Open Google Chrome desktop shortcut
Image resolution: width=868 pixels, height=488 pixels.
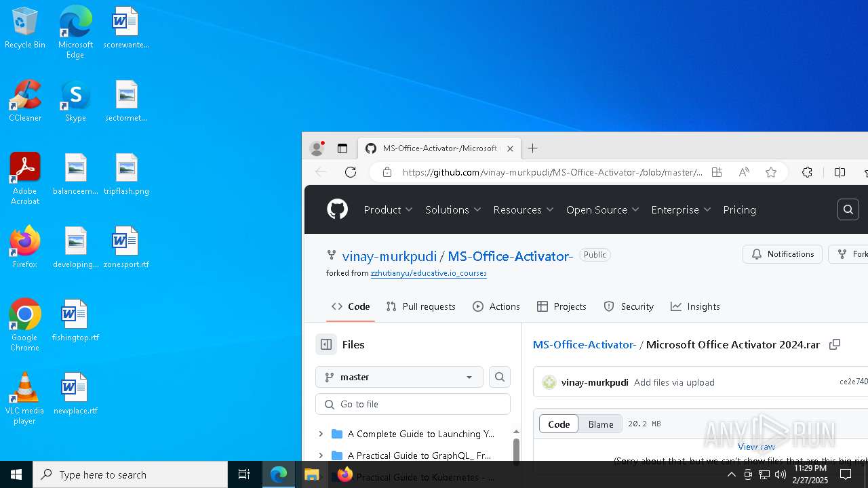click(x=25, y=325)
